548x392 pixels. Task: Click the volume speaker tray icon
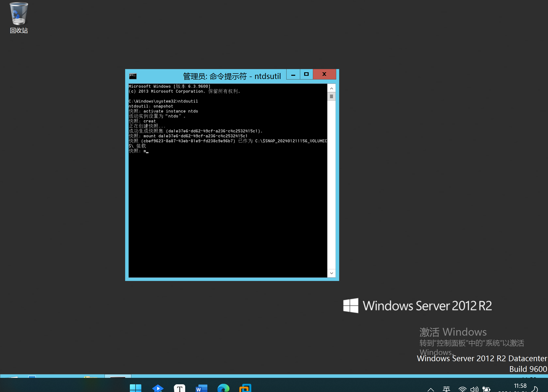click(474, 389)
